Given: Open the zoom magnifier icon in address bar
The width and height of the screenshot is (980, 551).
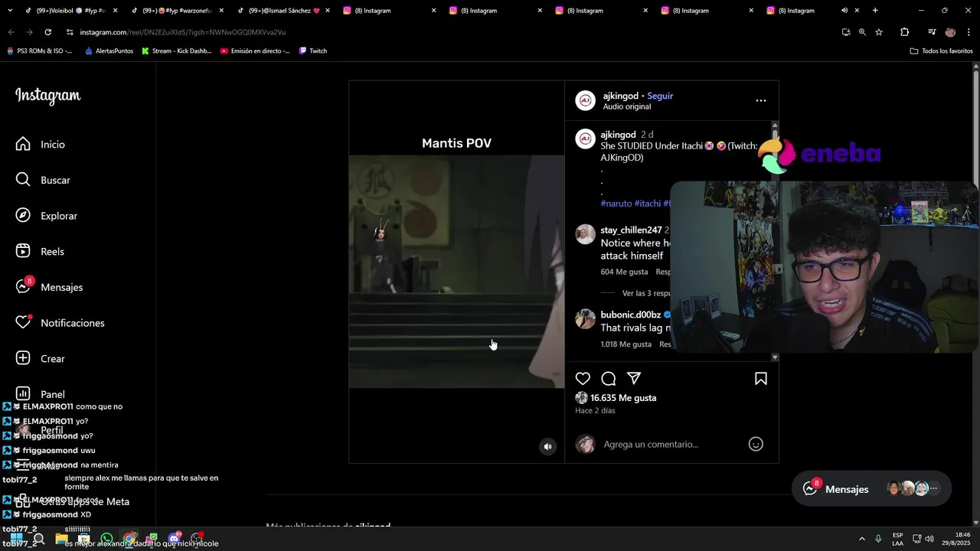Looking at the screenshot, I should click(x=862, y=32).
